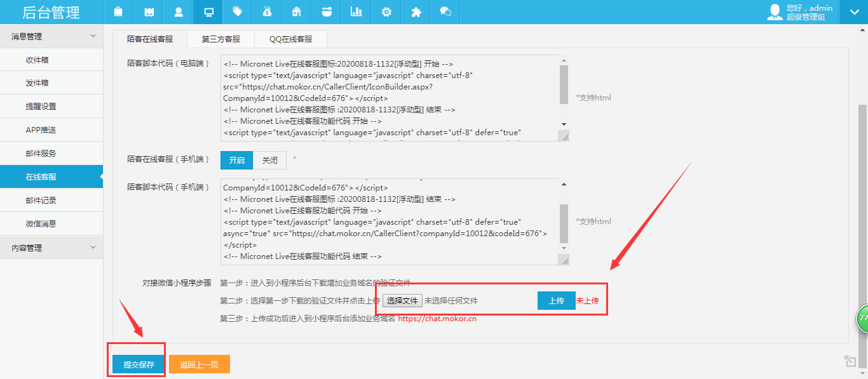Open 收件箱 in the sidebar

point(51,60)
